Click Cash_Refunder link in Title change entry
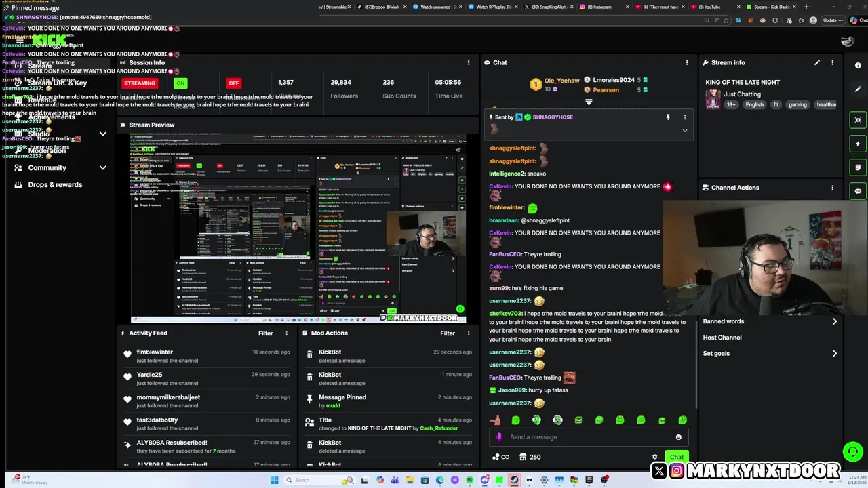 (x=439, y=428)
